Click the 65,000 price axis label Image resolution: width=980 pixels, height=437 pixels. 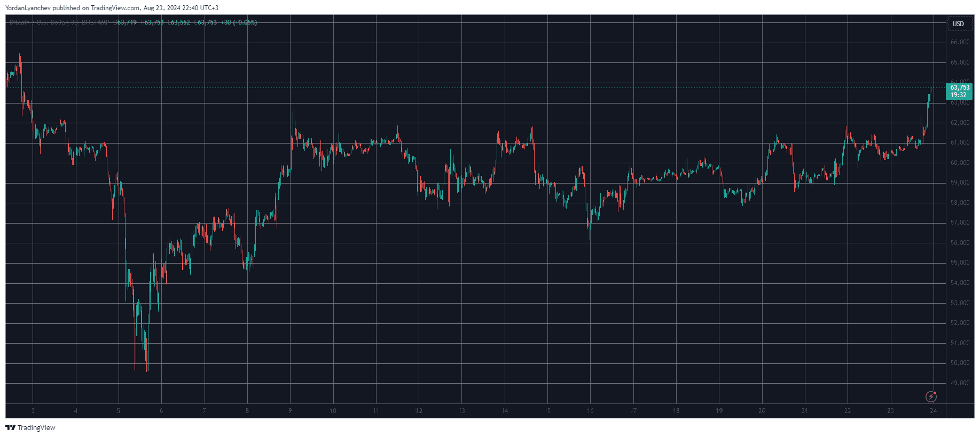(x=960, y=62)
